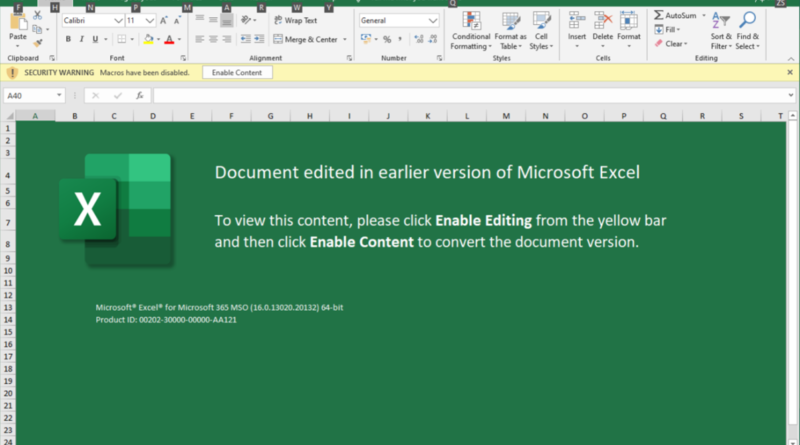Select the Format Painter brush icon
800x445 pixels.
[x=37, y=43]
